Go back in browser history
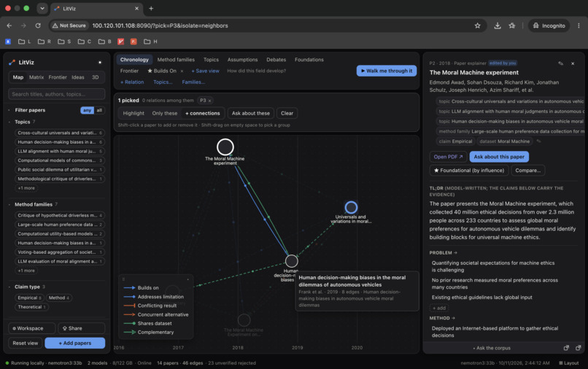Screen dimensions: 588x369 (x=9, y=26)
